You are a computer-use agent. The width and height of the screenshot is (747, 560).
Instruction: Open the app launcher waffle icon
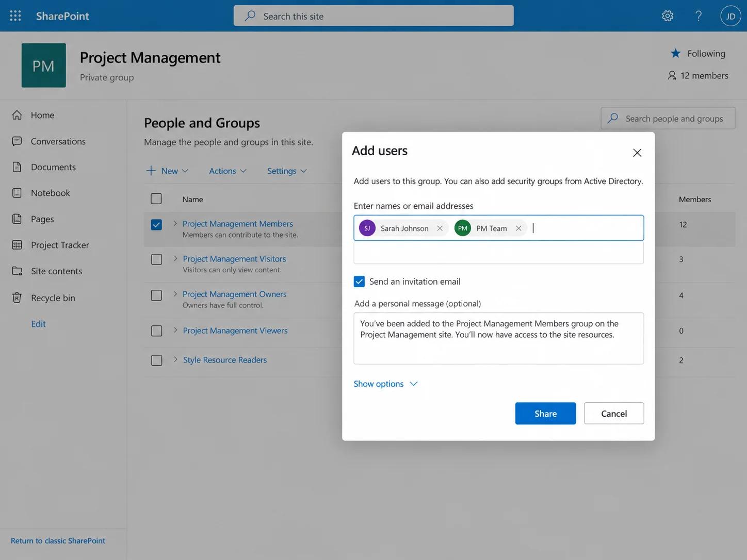tap(15, 15)
